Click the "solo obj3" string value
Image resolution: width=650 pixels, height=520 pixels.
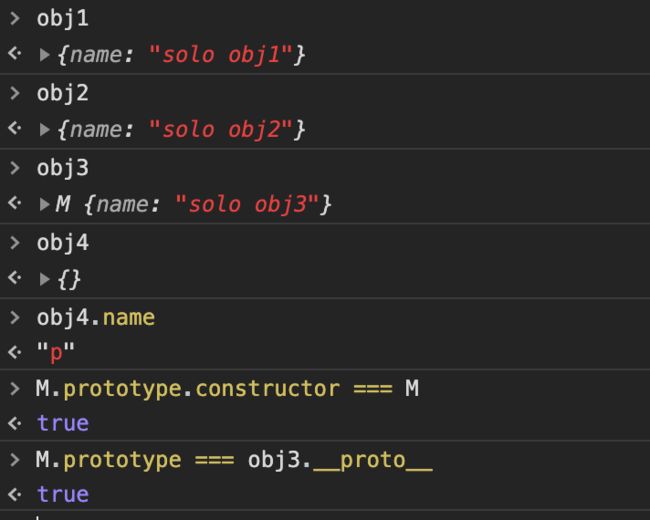coord(247,204)
